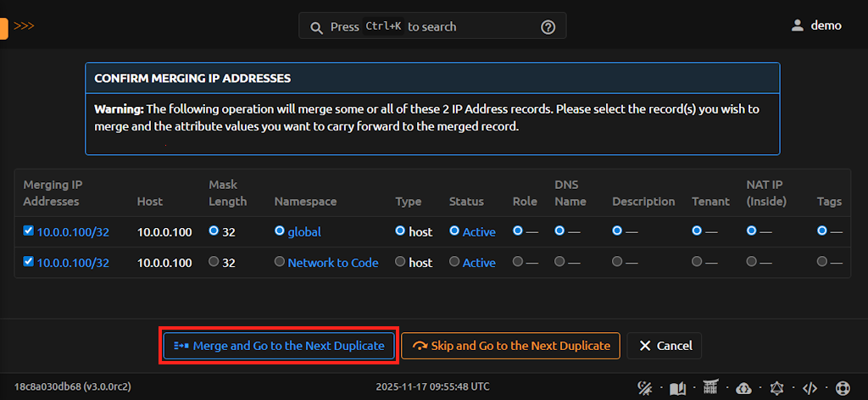This screenshot has height=400, width=868.
Task: Click the magnifying glass search icon
Action: coord(317,28)
